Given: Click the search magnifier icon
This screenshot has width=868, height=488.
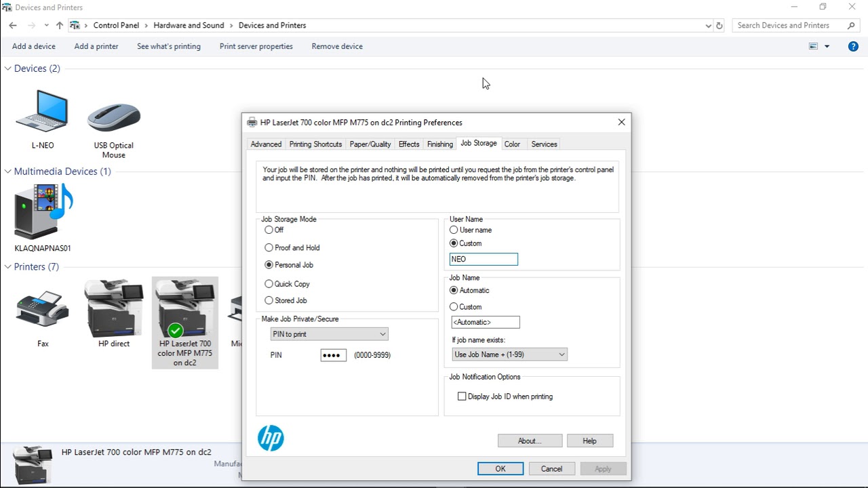Looking at the screenshot, I should pyautogui.click(x=852, y=25).
